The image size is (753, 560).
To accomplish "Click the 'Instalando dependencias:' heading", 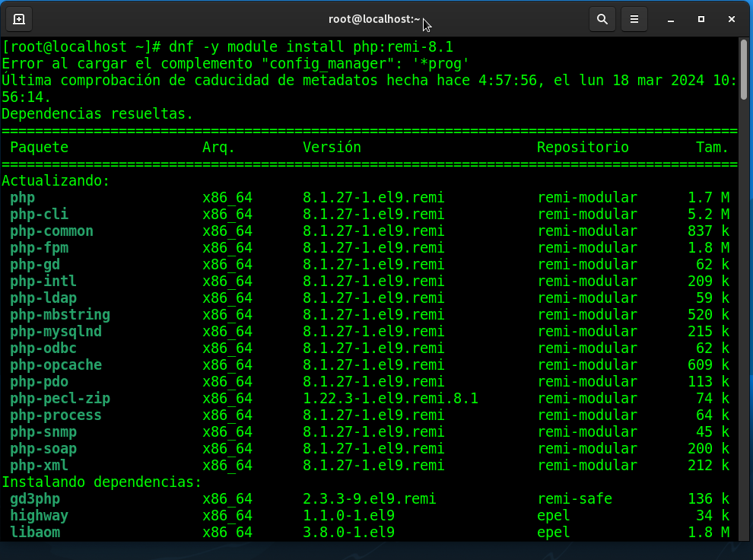I will (102, 482).
